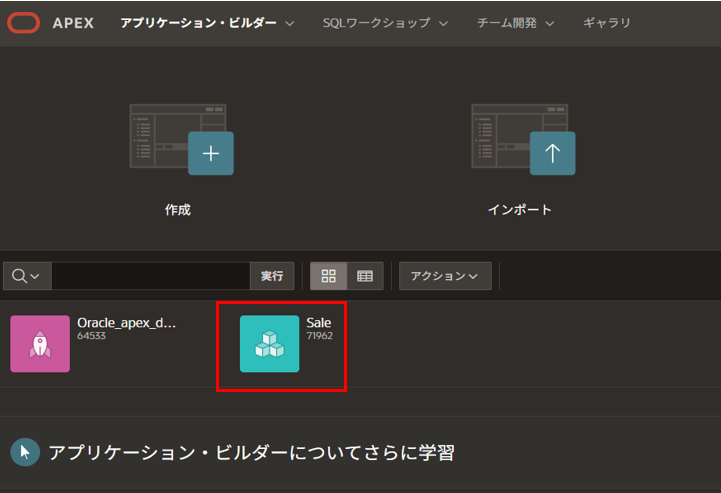Click the Create app plus icon

(210, 154)
